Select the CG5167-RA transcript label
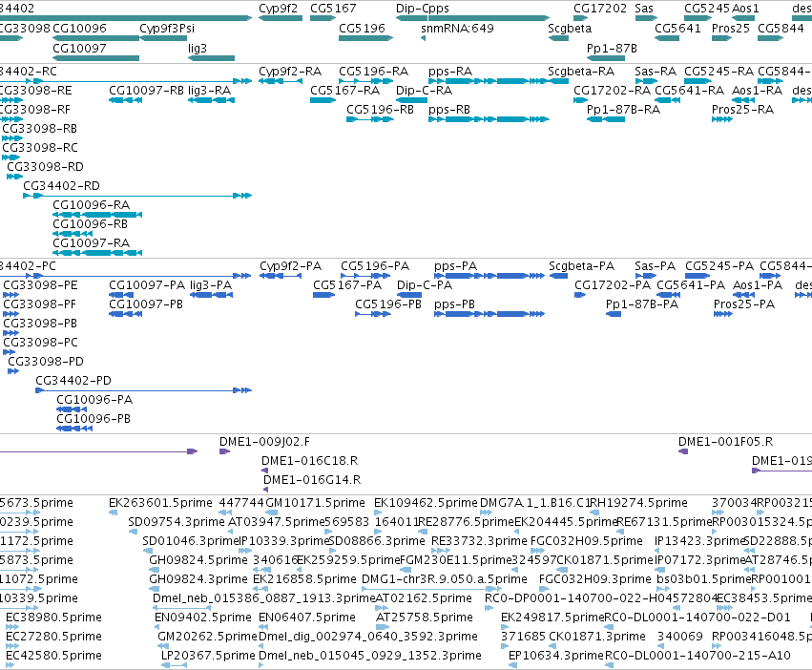Image resolution: width=812 pixels, height=670 pixels. coord(344,90)
